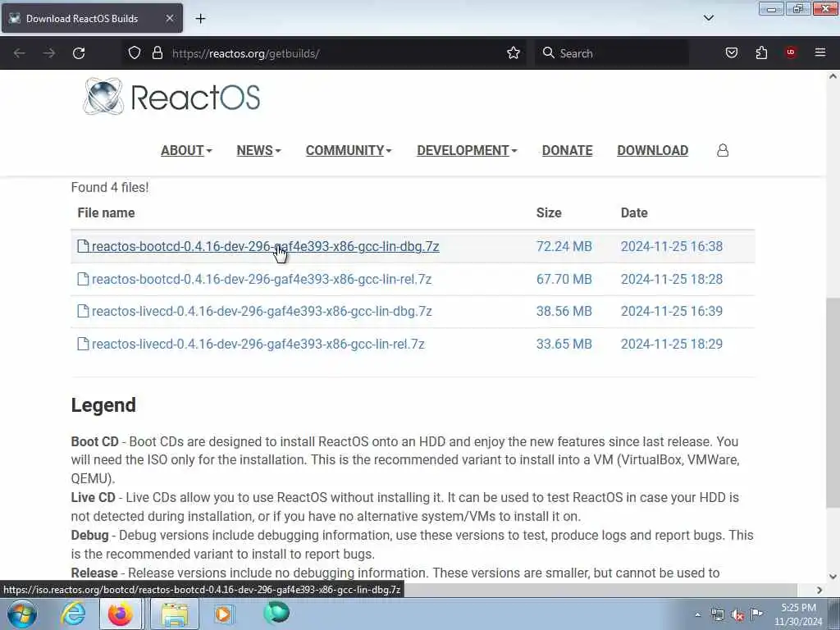Click file icon beside bootcd rel.7z
Screen dimensions: 840x630
(x=83, y=279)
